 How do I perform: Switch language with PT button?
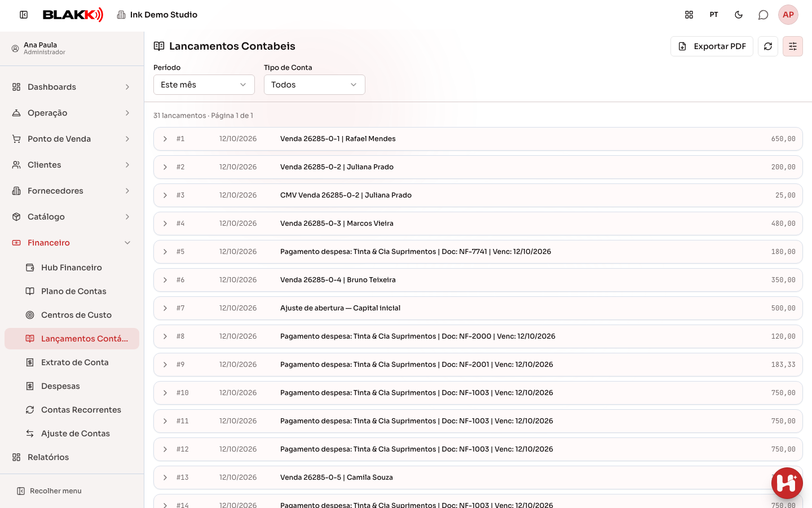[714, 15]
